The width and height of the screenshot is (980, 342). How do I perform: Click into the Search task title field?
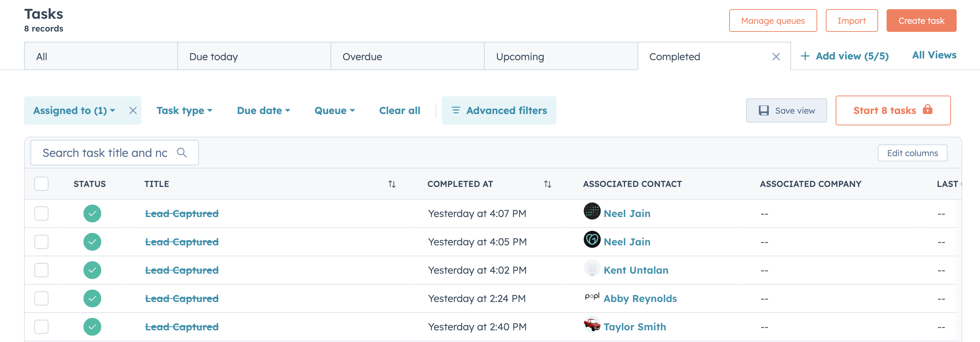coord(105,153)
